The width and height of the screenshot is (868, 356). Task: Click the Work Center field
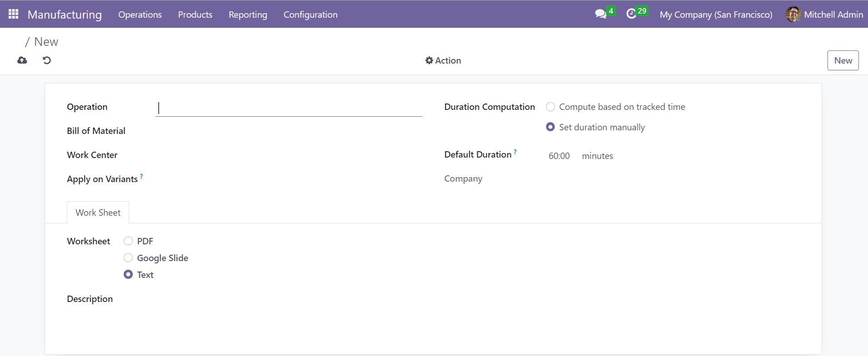(x=289, y=155)
